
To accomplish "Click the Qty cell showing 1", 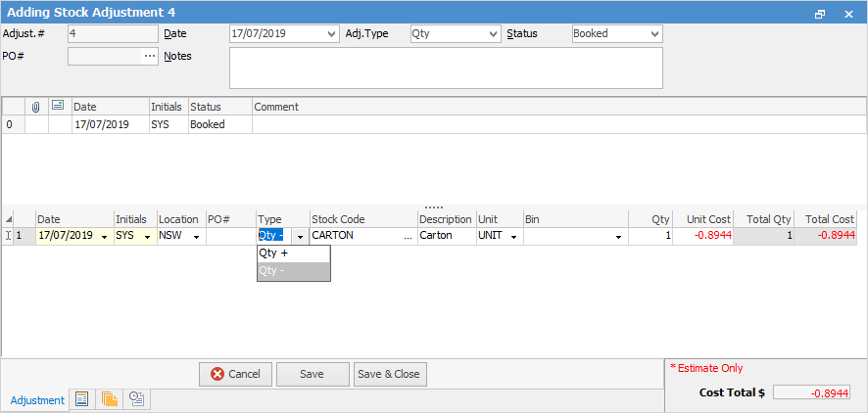I will [651, 236].
